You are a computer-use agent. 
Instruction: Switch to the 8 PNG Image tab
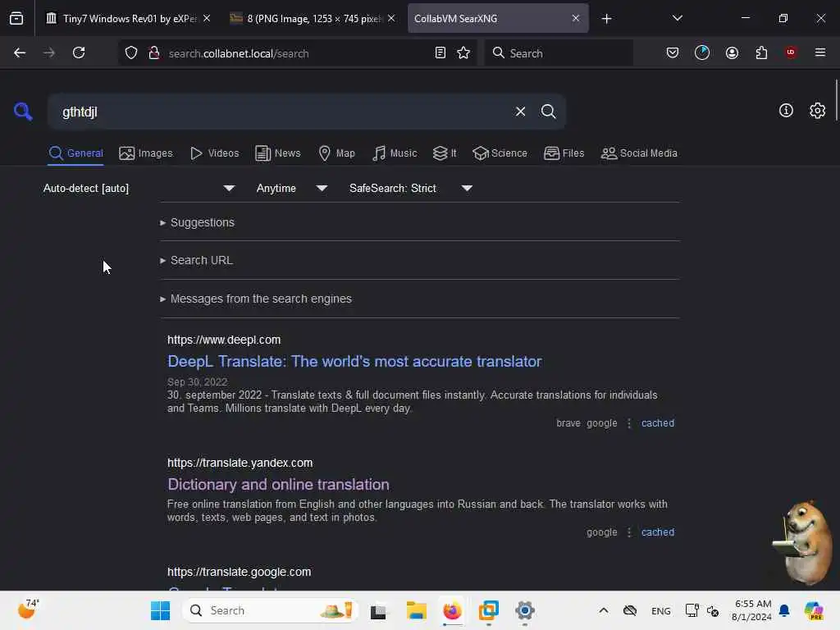pos(313,19)
